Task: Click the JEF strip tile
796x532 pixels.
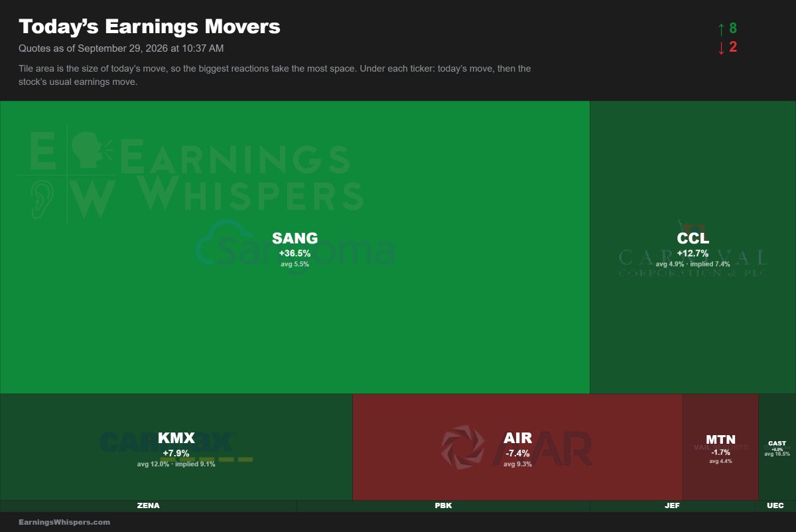Action: click(672, 506)
